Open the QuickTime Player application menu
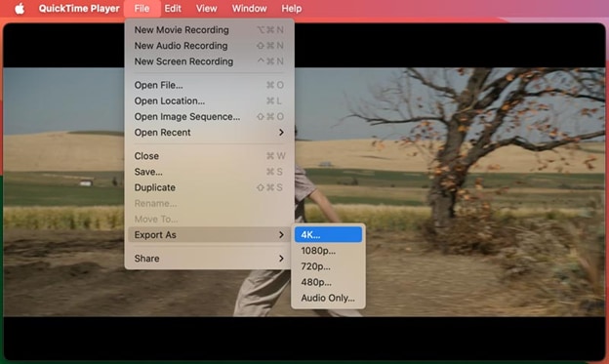This screenshot has width=609, height=364. pos(79,9)
